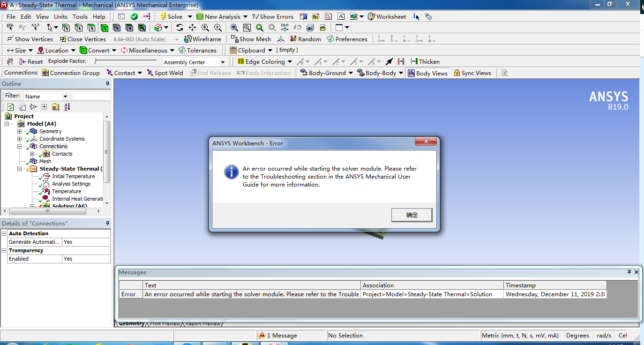The image size is (644, 345).
Task: Click the Thicken annotations tool
Action: pos(425,61)
